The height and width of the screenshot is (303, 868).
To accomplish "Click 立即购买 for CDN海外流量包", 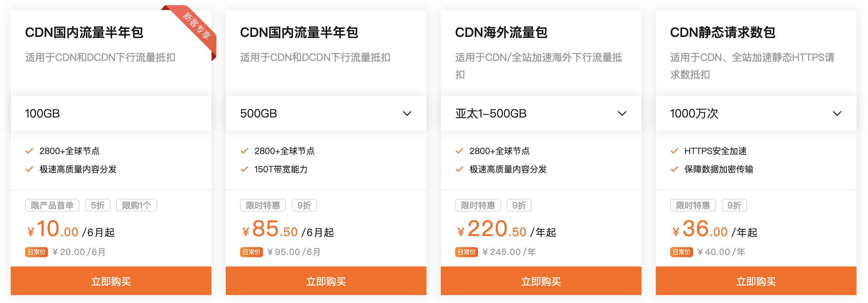I will point(541,281).
